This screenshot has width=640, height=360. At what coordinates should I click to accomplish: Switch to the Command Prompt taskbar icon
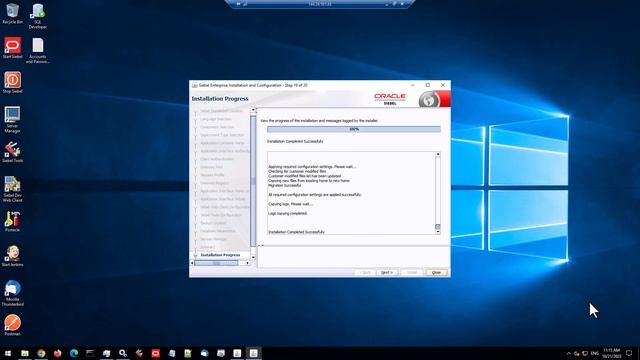pyautogui.click(x=90, y=353)
